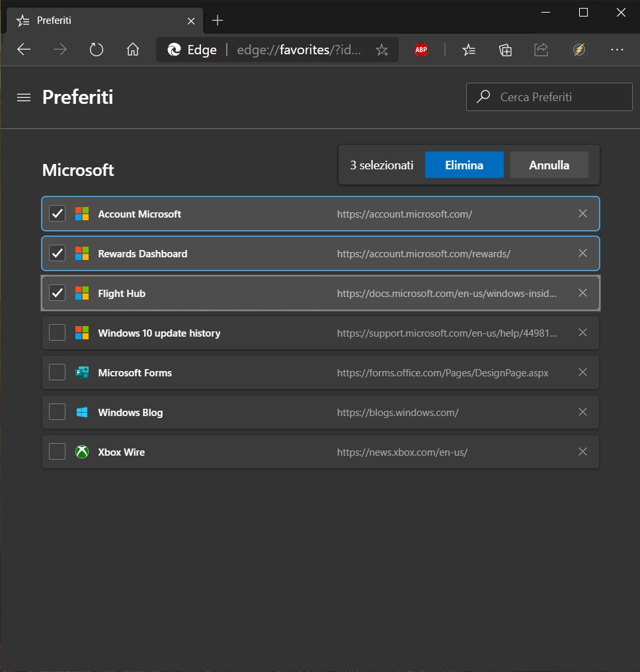
Task: Select the Preferiti tab
Action: coord(104,21)
